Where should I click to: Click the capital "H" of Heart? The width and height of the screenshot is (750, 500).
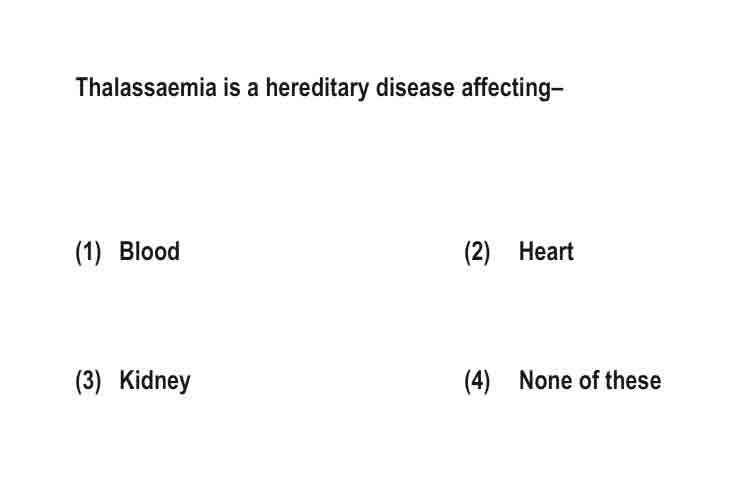point(526,251)
